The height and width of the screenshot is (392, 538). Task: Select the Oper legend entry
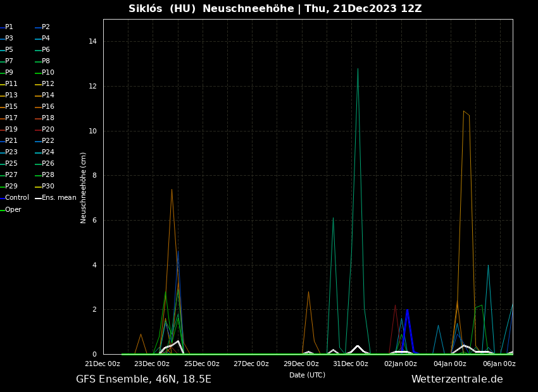[13, 210]
